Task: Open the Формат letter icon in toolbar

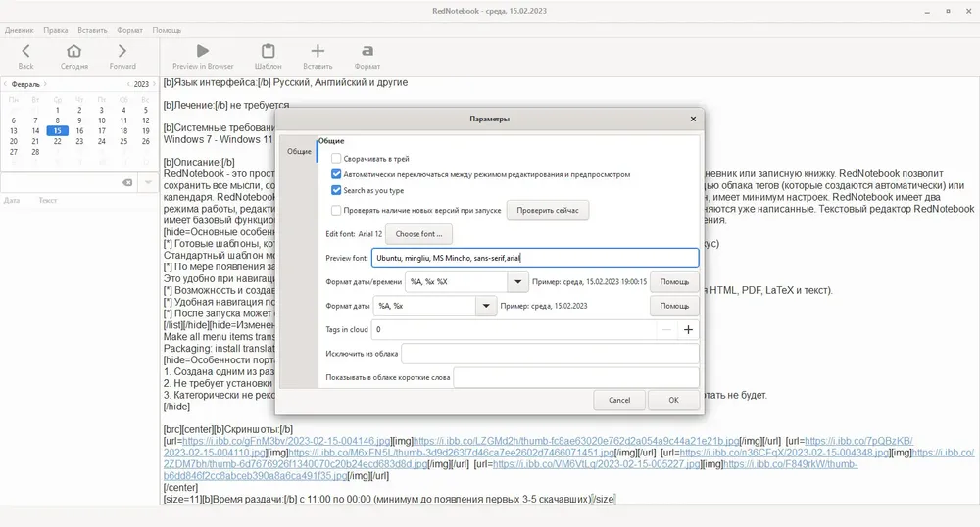Action: pyautogui.click(x=367, y=51)
